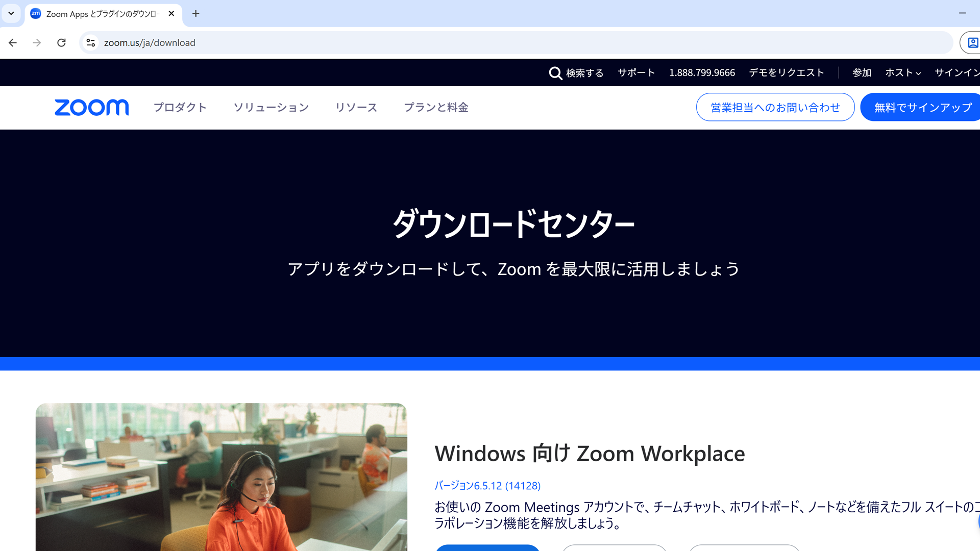Click the magnifier search icon
This screenshot has height=551, width=980.
(555, 73)
